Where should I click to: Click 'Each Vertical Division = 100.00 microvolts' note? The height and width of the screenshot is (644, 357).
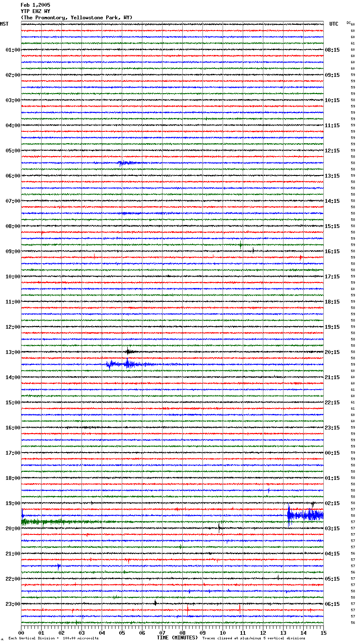[x=53, y=638]
